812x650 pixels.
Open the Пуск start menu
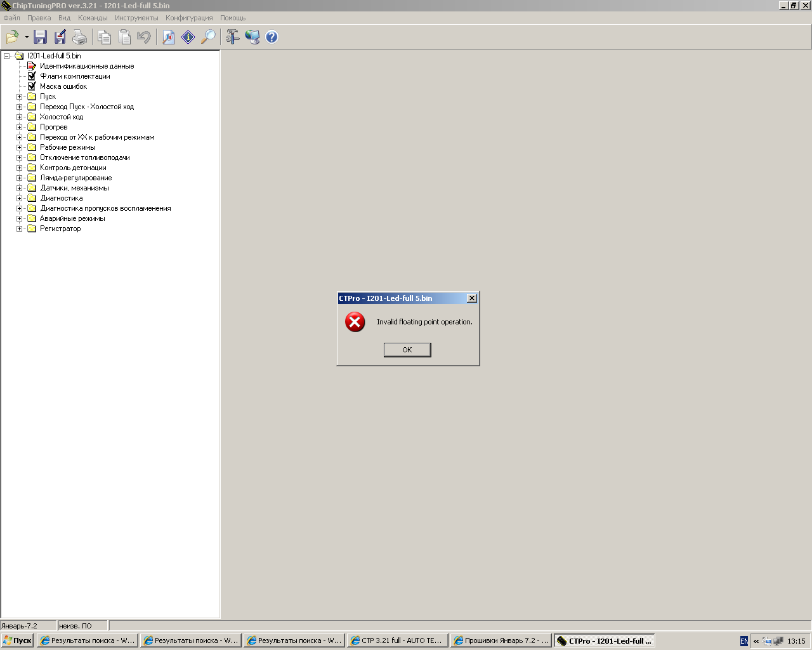point(17,640)
